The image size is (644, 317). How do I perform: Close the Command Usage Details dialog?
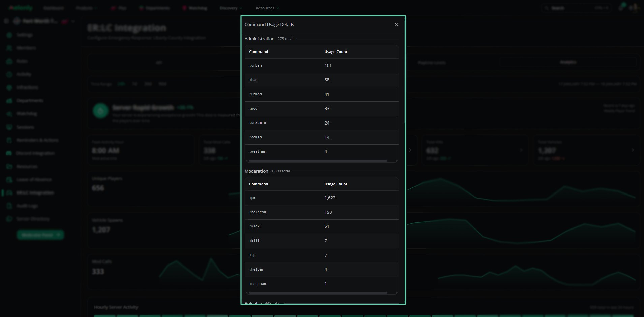click(396, 25)
